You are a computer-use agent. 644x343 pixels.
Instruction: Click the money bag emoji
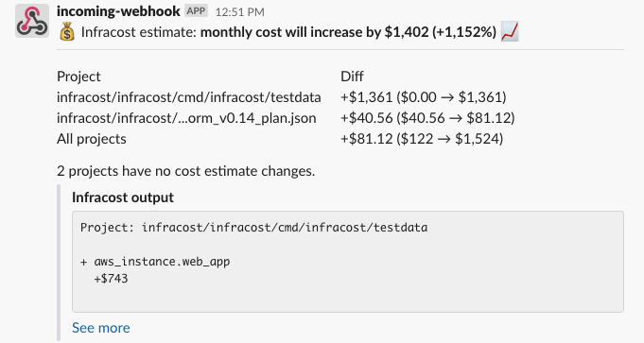pyautogui.click(x=66, y=32)
